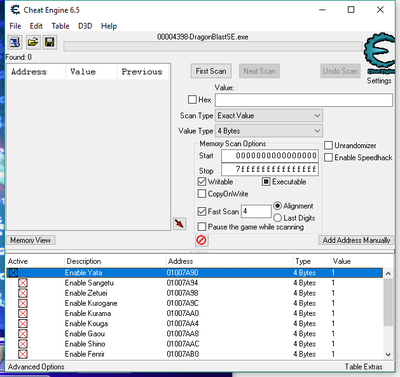Click the Value input field
400x377 pixels.
pyautogui.click(x=304, y=100)
